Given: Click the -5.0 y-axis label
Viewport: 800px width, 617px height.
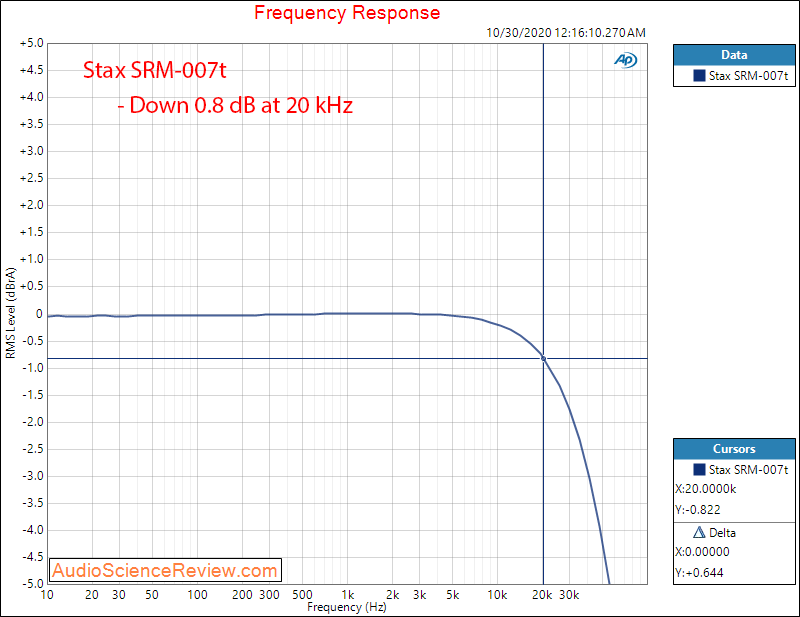Looking at the screenshot, I should 33,583.
